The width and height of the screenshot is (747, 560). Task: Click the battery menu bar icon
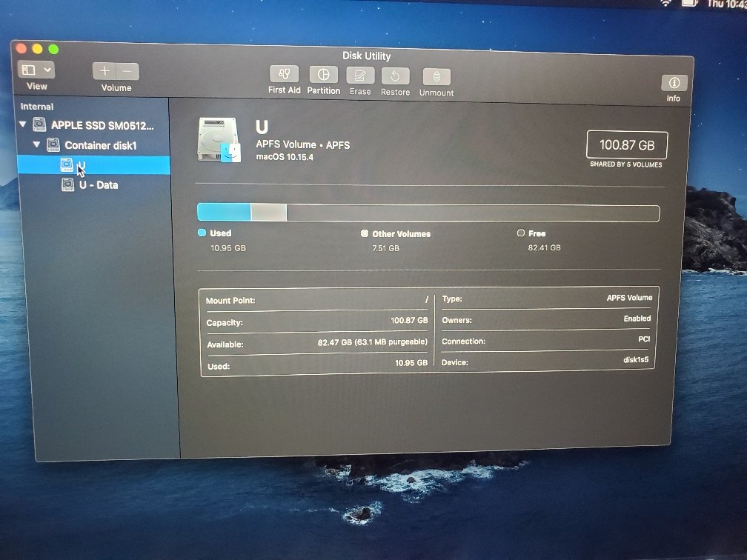(689, 3)
